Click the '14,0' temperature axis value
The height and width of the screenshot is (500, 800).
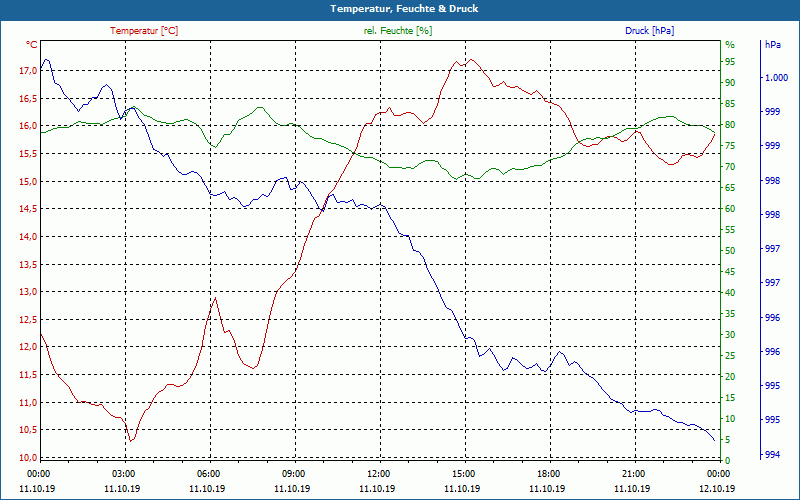(x=28, y=237)
